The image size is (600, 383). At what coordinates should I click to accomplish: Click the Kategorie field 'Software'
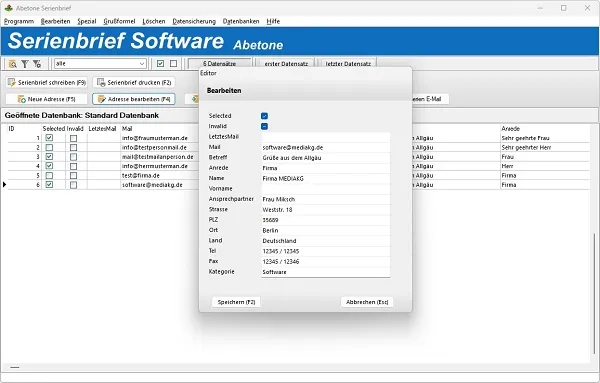click(x=326, y=272)
